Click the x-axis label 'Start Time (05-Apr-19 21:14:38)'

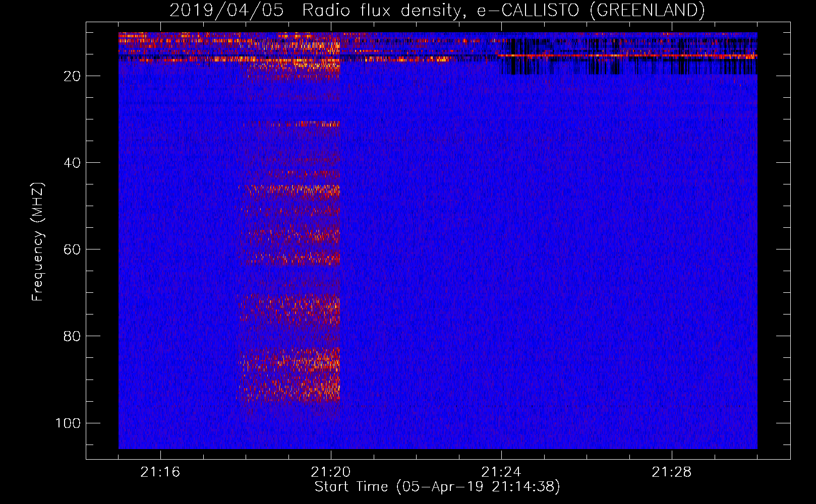tap(437, 487)
